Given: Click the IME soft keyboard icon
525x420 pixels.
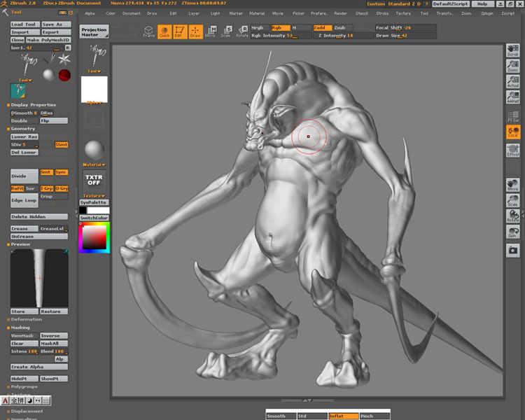Looking at the screenshot, I should 46,400.
